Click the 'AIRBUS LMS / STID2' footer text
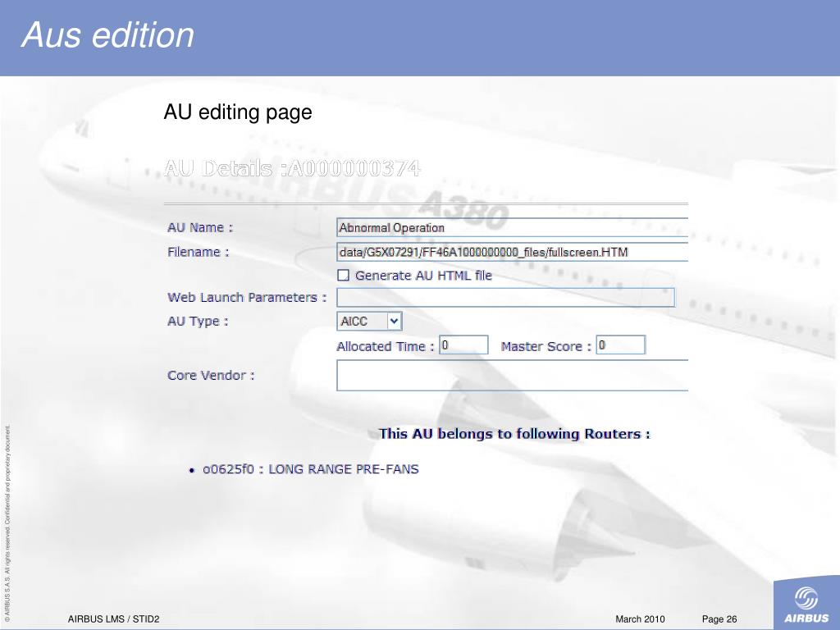 [113, 619]
